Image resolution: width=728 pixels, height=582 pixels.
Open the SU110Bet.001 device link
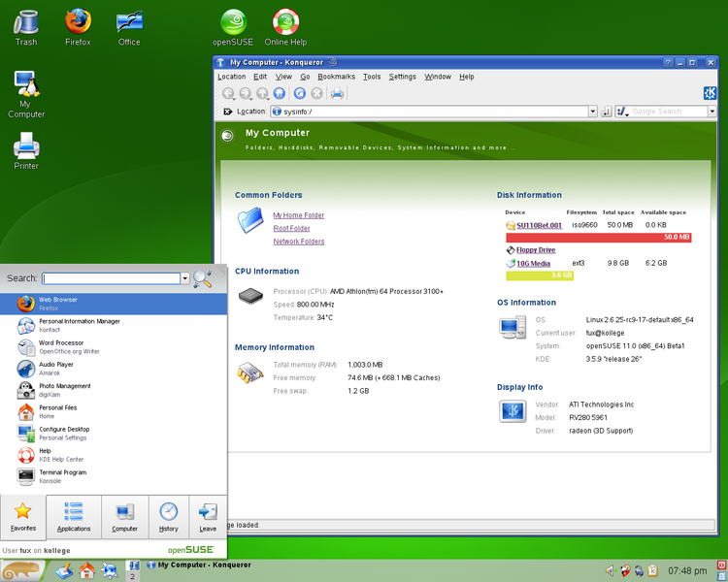(539, 225)
